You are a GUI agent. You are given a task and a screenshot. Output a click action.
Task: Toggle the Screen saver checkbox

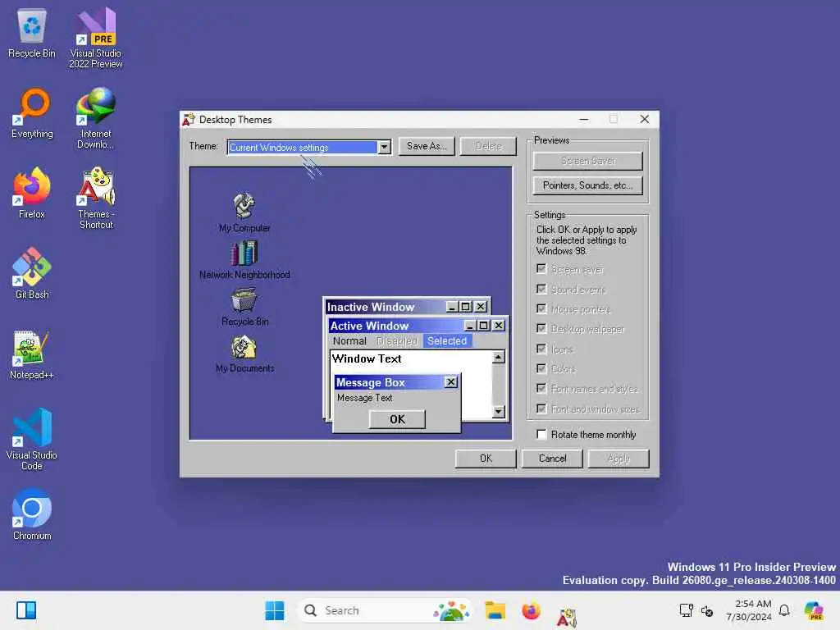541,269
